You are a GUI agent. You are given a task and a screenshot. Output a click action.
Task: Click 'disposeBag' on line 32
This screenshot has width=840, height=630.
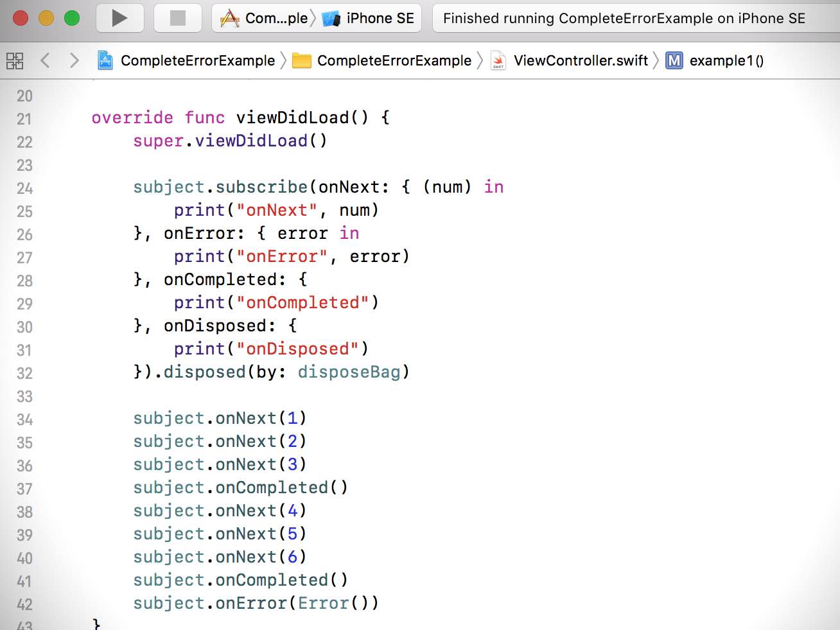(349, 372)
